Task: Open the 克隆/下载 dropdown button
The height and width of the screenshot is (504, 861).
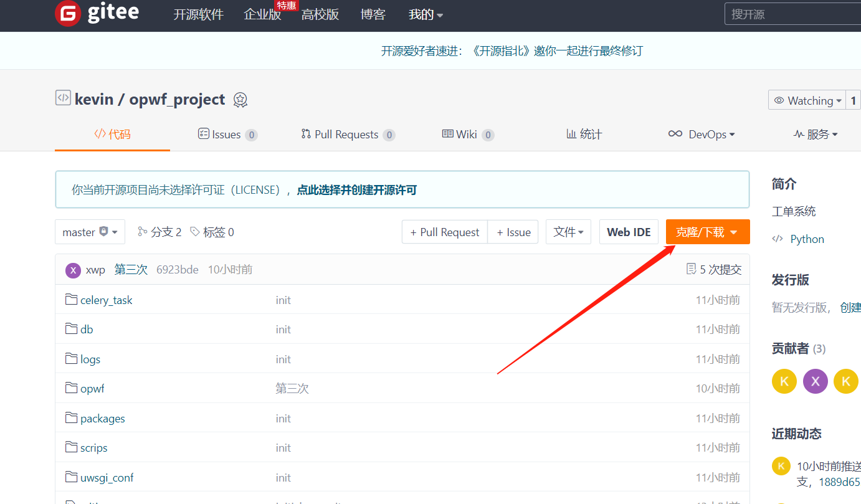Action: click(708, 232)
